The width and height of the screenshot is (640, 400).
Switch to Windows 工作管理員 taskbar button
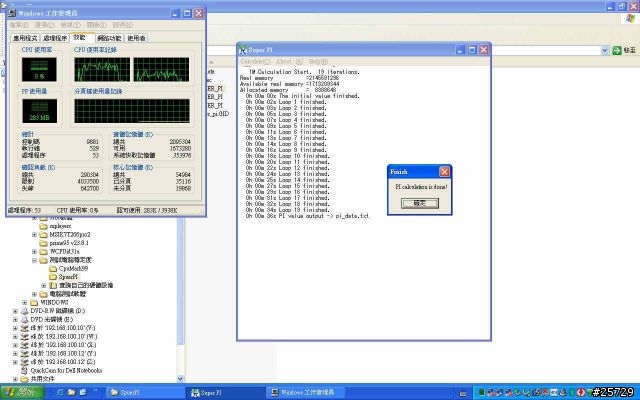coord(307,393)
